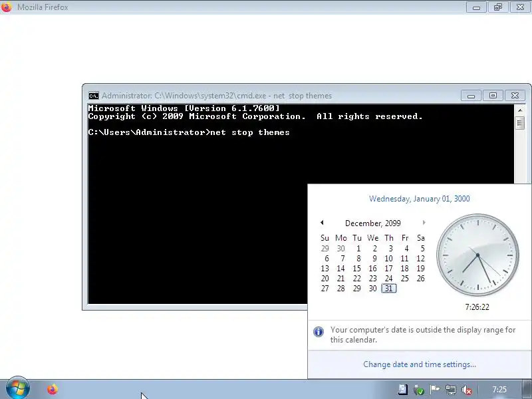Click the muted volume speaker tray icon

(467, 390)
